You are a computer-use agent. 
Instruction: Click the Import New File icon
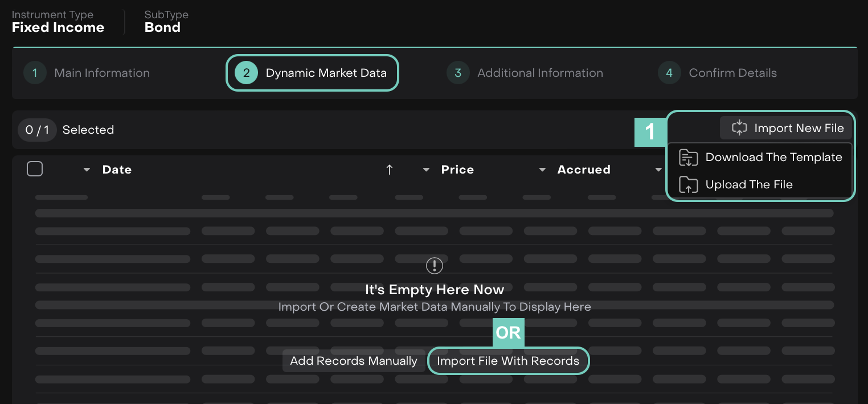pyautogui.click(x=739, y=128)
